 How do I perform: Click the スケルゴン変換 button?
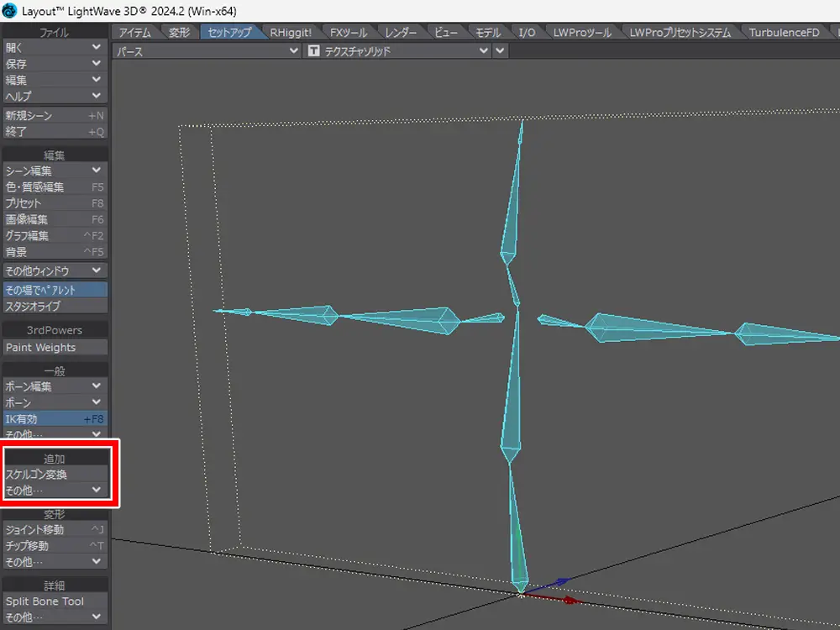pyautogui.click(x=55, y=475)
